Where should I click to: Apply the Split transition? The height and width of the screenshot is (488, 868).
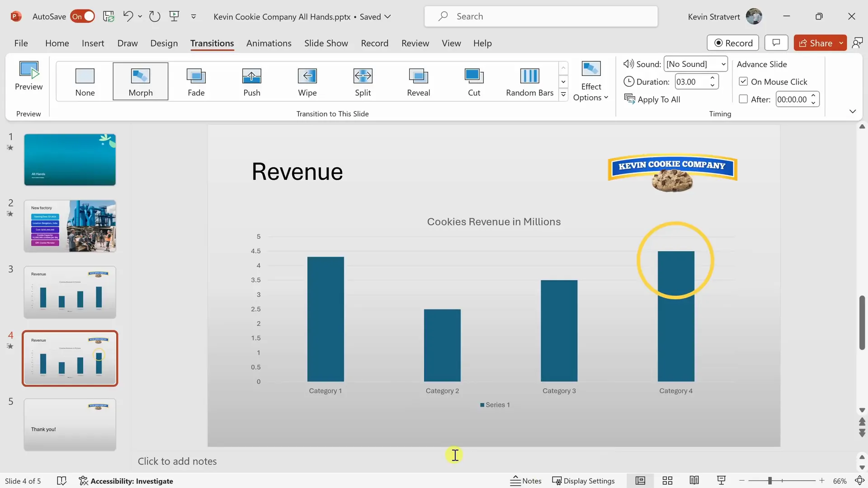coord(363,82)
